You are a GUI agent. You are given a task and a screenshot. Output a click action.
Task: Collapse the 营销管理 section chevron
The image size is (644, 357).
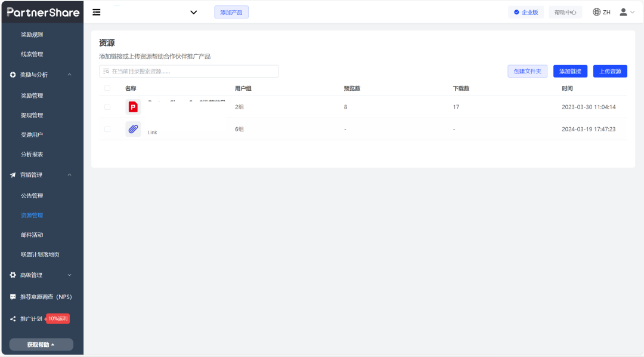[69, 175]
